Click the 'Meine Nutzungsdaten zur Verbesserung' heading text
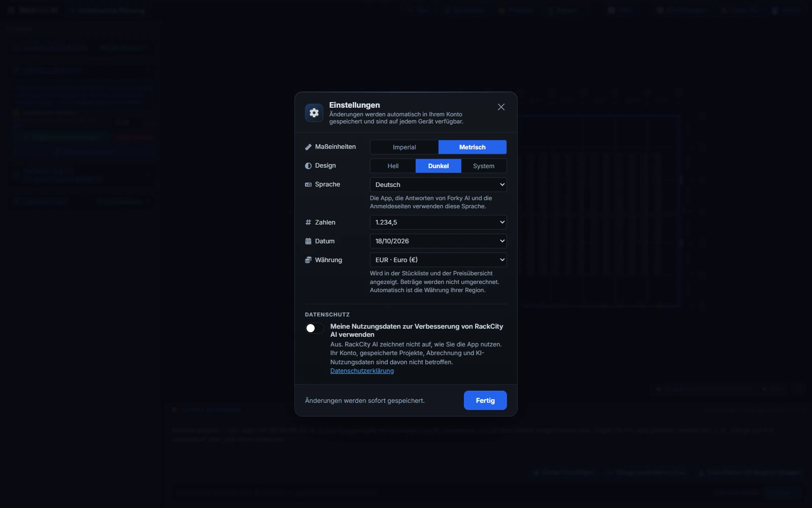Viewport: 812px width, 508px height. pos(417,331)
